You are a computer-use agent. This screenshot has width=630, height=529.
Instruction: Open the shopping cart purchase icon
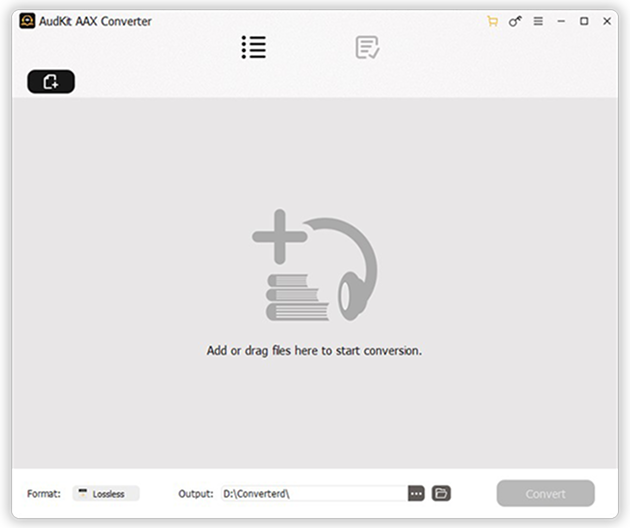tap(492, 21)
